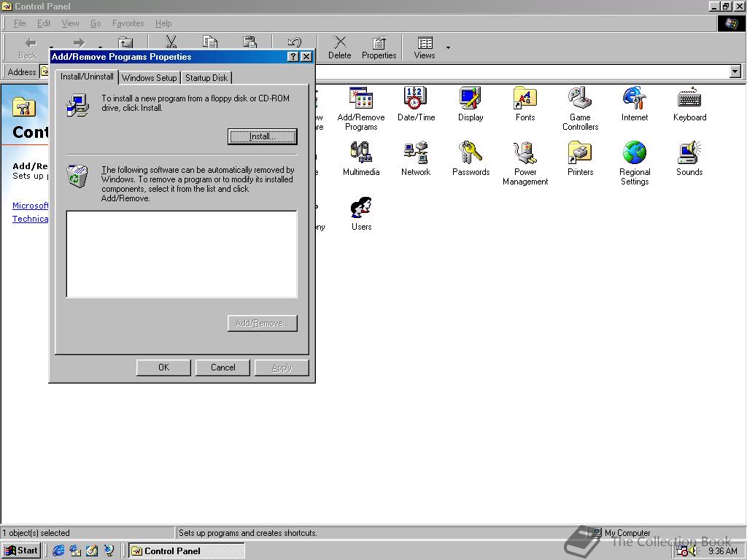Open the Regional Settings icon
Image resolution: width=747 pixels, height=560 pixels.
[635, 163]
